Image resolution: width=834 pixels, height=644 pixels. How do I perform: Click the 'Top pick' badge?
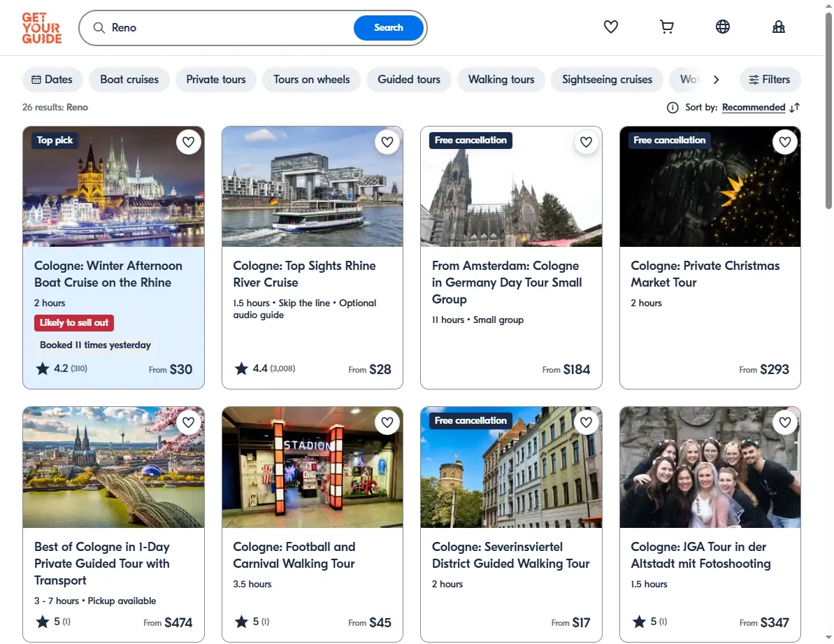point(55,141)
